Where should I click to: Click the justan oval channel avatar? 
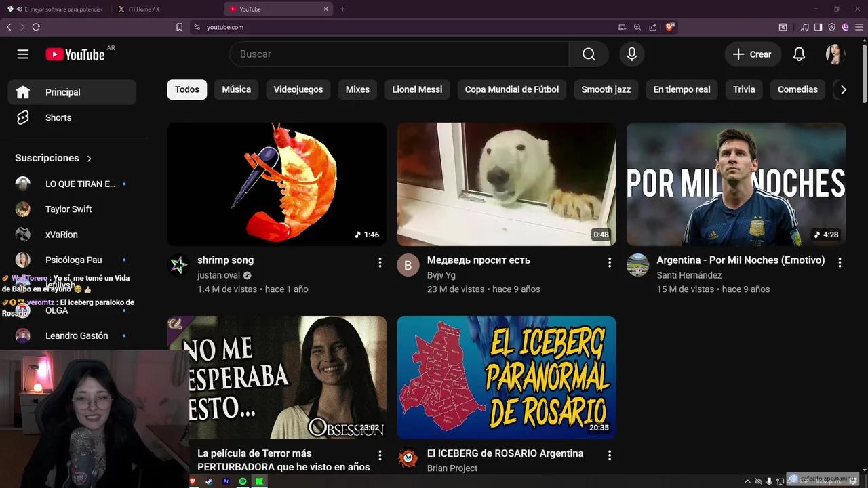178,265
